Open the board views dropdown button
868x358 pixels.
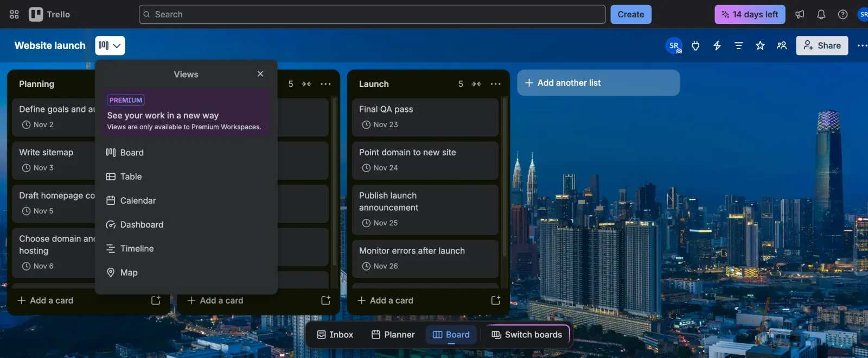tap(110, 46)
